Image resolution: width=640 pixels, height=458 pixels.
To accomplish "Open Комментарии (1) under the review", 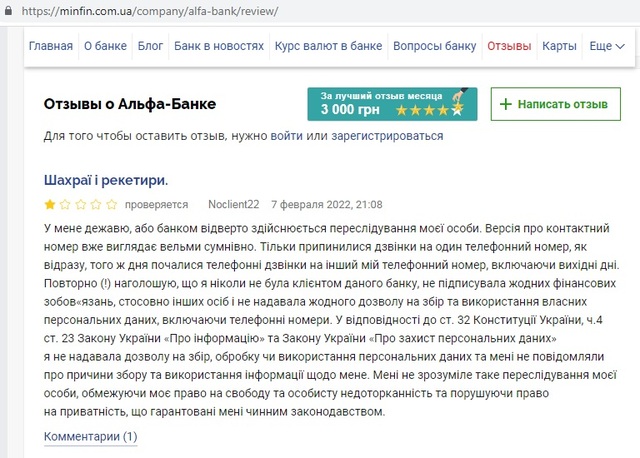I will click(x=90, y=437).
